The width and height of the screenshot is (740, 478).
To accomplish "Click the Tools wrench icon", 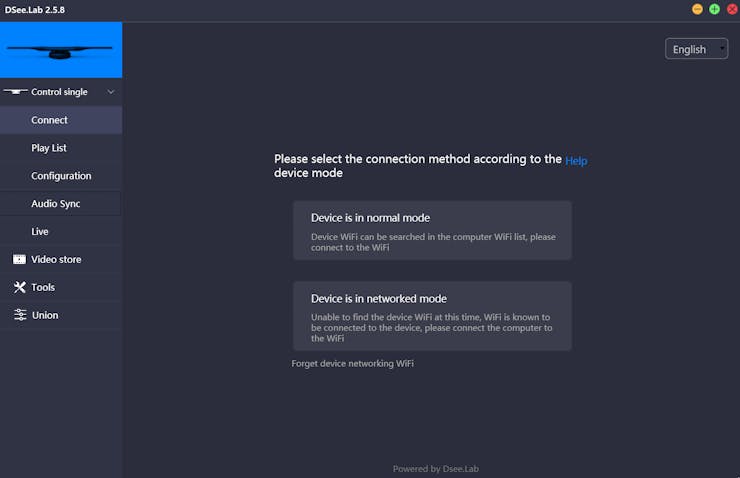I will (20, 287).
